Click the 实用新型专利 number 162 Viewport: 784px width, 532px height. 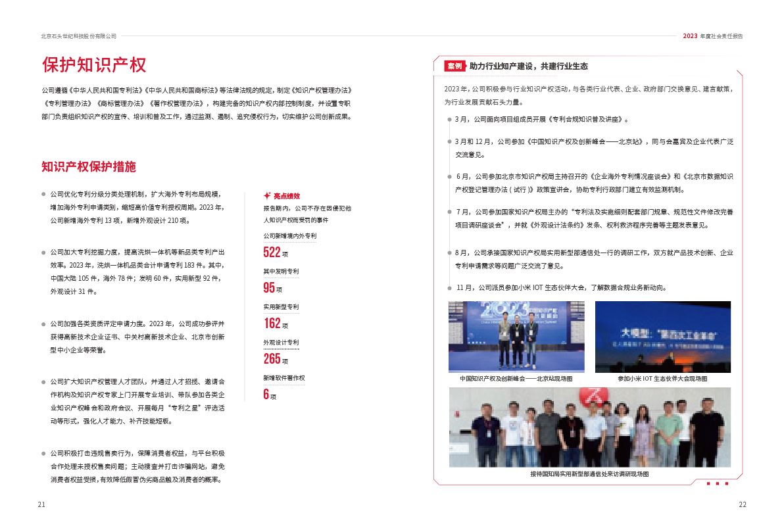(272, 323)
